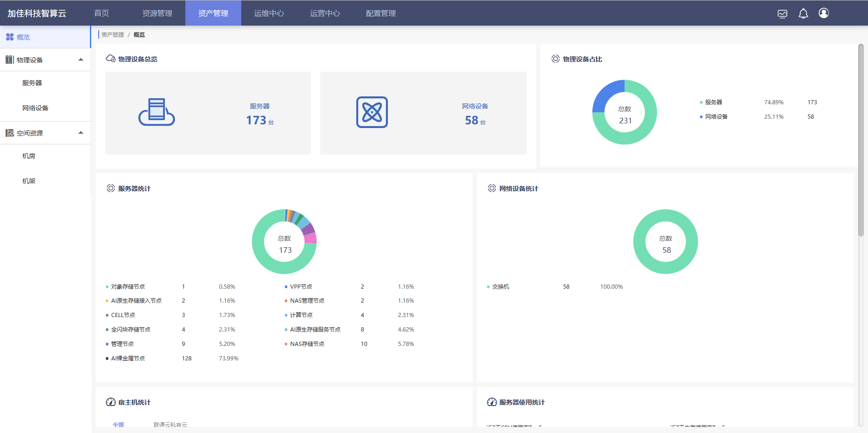The image size is (868, 433).
Task: Click the vertical page scrollbar
Action: (x=861, y=140)
